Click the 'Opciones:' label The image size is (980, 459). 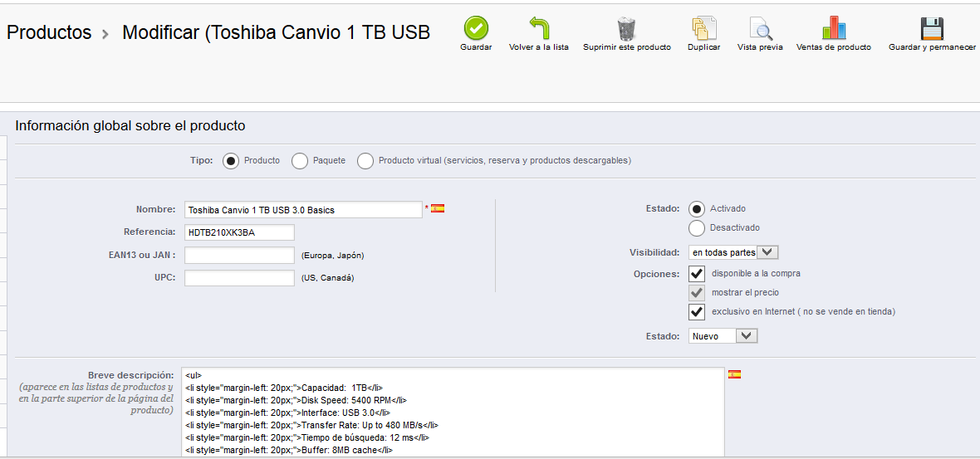pyautogui.click(x=656, y=274)
